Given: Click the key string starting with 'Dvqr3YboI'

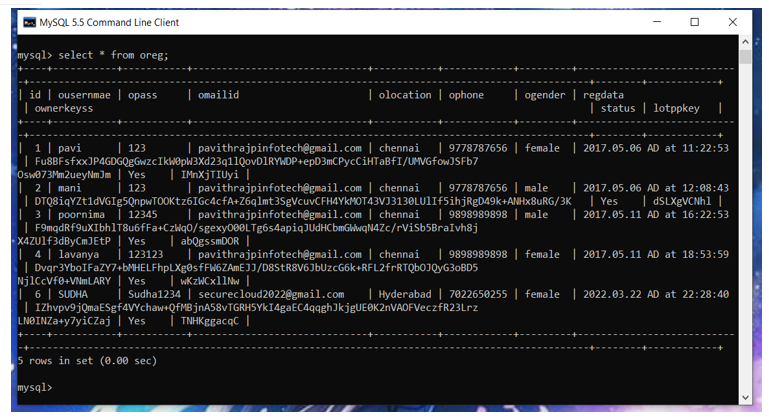Looking at the screenshot, I should (x=256, y=268).
